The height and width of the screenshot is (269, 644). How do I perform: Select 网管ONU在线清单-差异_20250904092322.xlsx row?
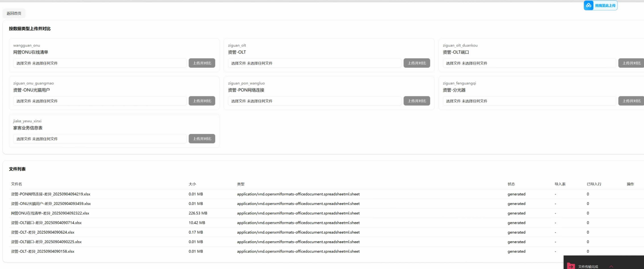[x=50, y=213]
